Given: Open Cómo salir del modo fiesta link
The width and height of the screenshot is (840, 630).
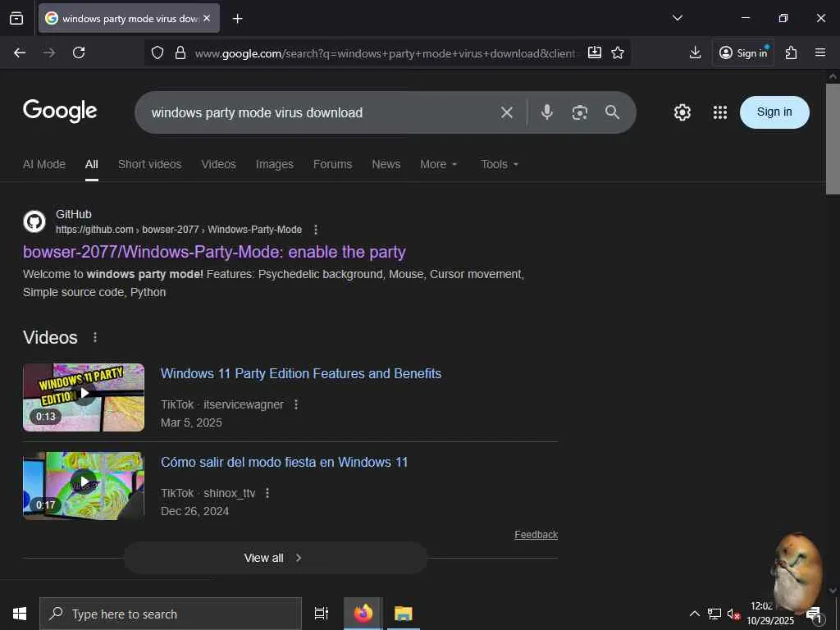Looking at the screenshot, I should 284,462.
